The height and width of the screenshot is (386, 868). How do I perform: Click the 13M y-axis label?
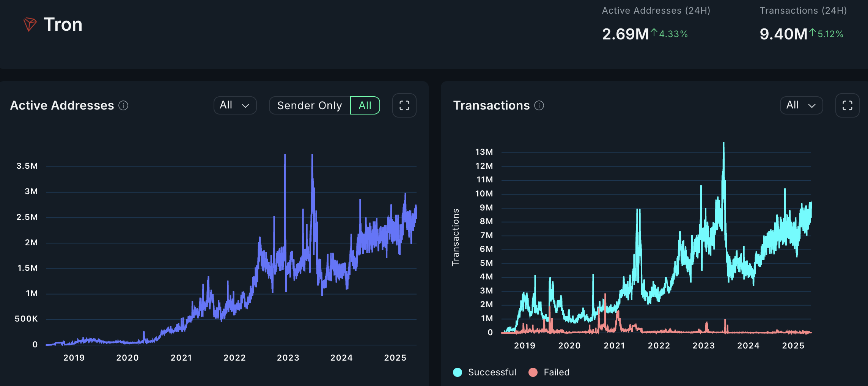tap(484, 152)
